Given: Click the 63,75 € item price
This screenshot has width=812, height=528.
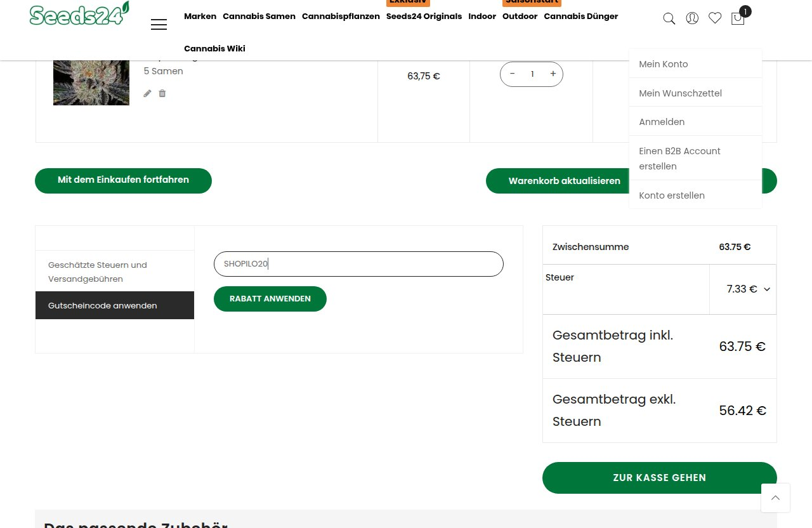Looking at the screenshot, I should (424, 76).
